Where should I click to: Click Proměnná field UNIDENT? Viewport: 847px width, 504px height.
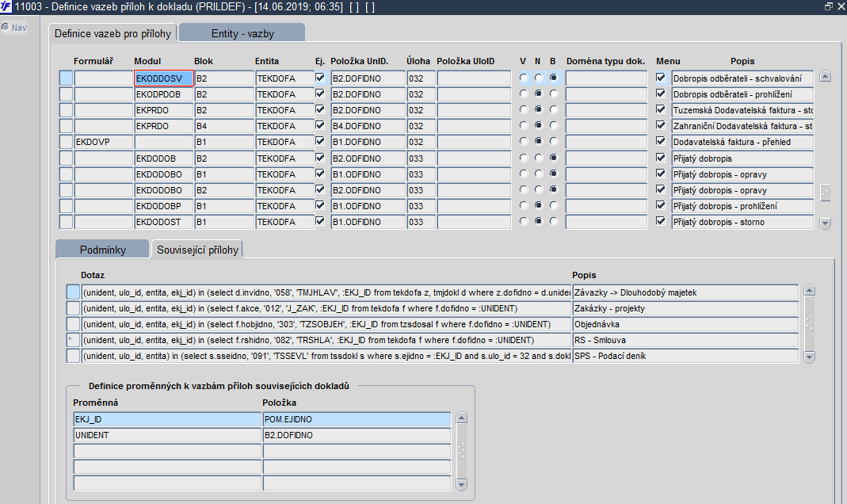167,435
